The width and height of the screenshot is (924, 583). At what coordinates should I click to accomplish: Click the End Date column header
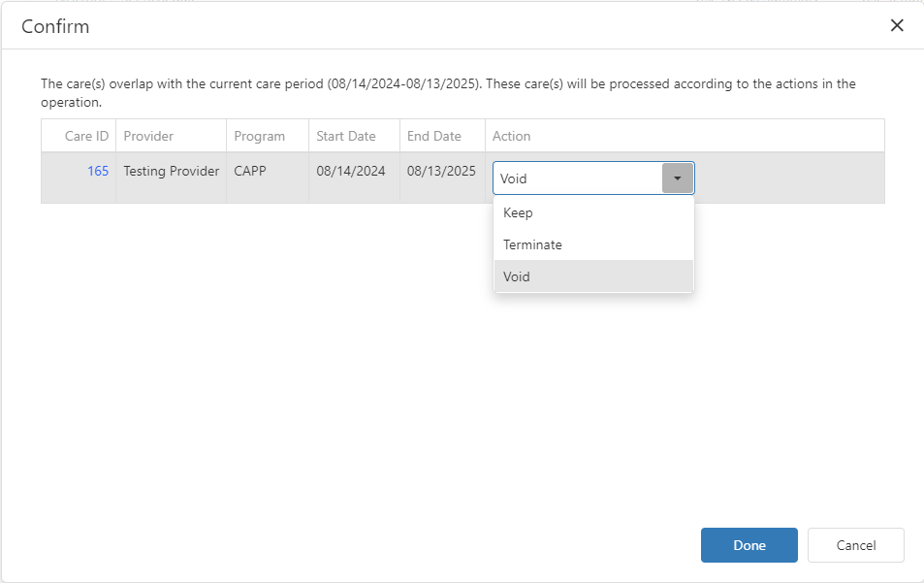point(430,136)
